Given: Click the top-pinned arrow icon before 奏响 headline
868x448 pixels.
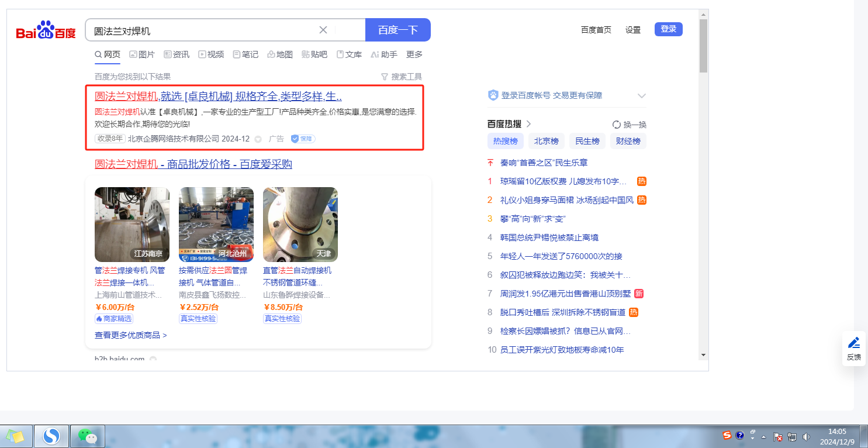Looking at the screenshot, I should click(x=490, y=163).
